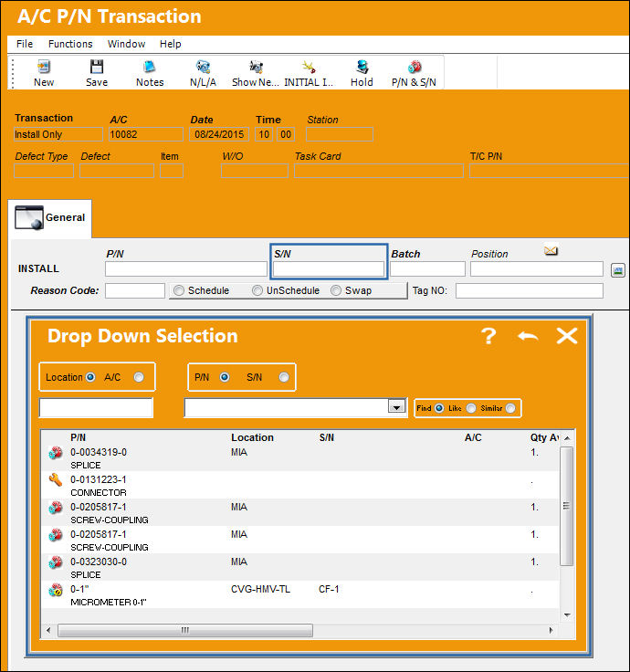This screenshot has width=630, height=672.
Task: Click the horizontal scrollbar thumb in results list
Action: coord(185,630)
